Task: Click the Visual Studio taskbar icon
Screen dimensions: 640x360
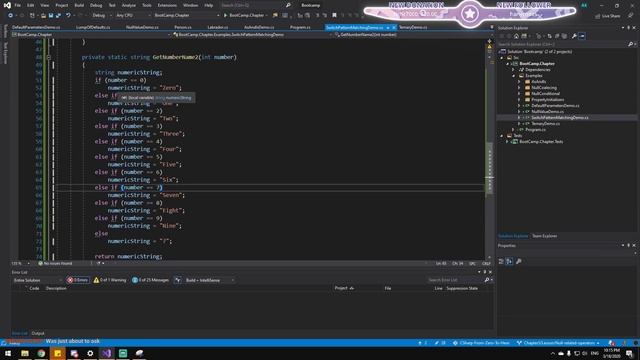Action: (107, 353)
